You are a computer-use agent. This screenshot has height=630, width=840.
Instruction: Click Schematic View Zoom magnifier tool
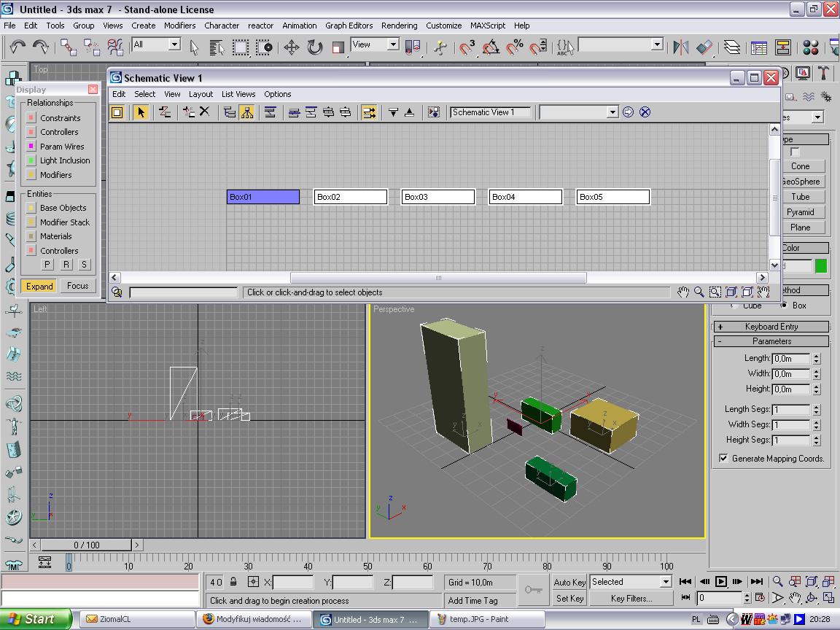[699, 292]
